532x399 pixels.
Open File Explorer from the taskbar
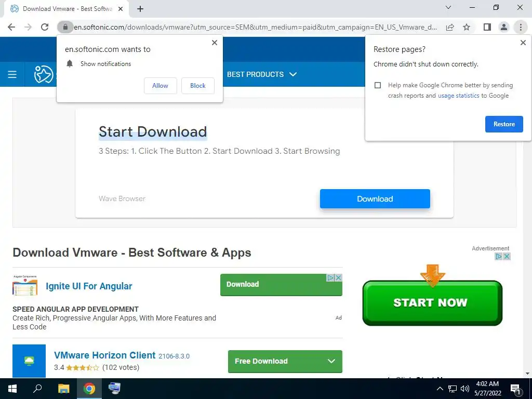pyautogui.click(x=64, y=389)
